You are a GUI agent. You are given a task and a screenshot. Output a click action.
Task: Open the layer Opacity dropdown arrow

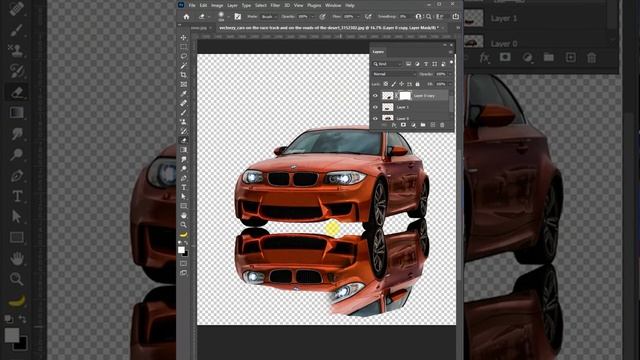coord(451,74)
